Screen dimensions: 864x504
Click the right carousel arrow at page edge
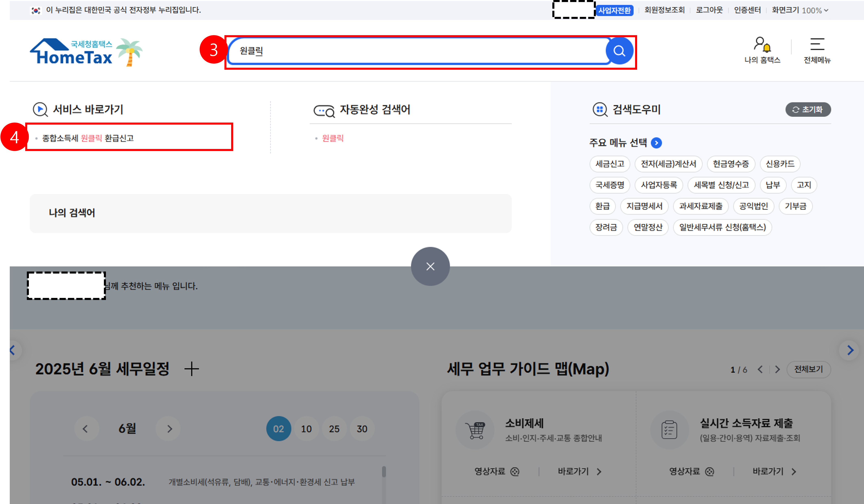(850, 350)
